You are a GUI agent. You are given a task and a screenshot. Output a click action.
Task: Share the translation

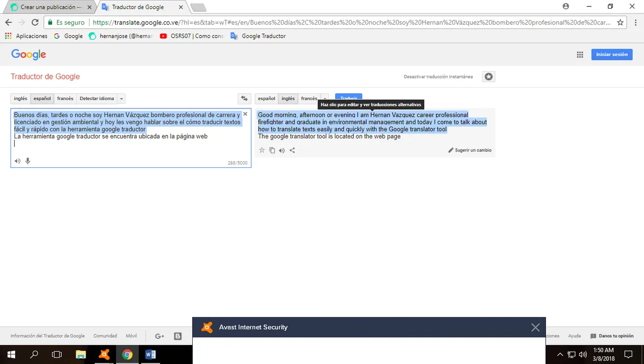click(x=292, y=150)
